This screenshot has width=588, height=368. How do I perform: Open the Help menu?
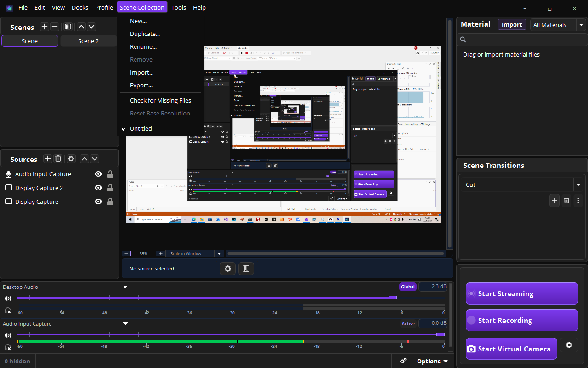tap(199, 7)
